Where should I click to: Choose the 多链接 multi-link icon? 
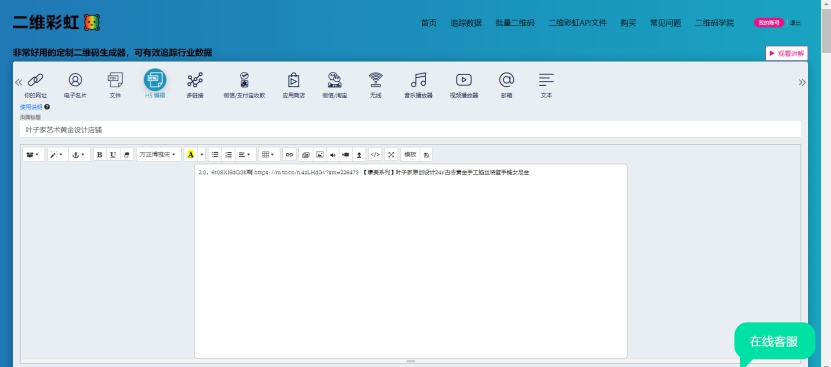click(195, 80)
